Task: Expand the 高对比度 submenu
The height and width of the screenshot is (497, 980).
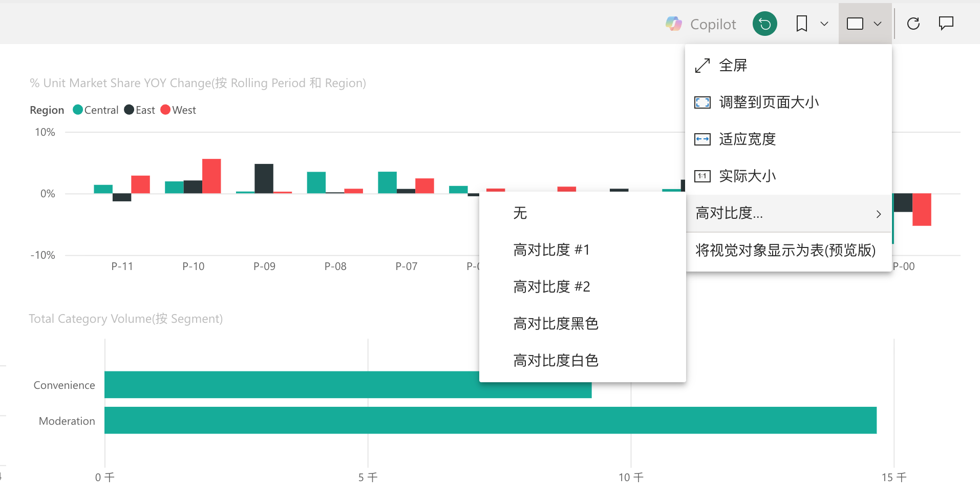Action: coord(789,213)
